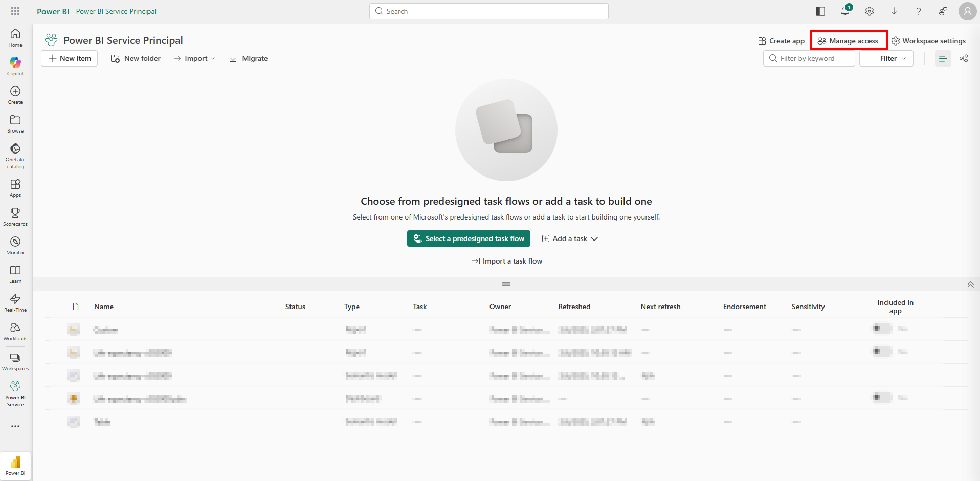Switch to lineage view icon
Screen dimensions: 980x481
(x=964, y=59)
